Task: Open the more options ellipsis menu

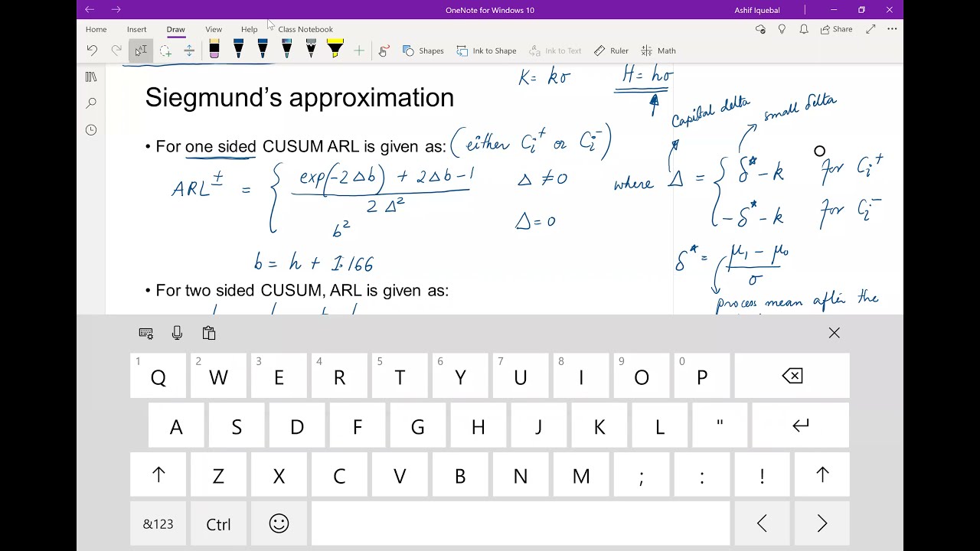Action: (892, 29)
